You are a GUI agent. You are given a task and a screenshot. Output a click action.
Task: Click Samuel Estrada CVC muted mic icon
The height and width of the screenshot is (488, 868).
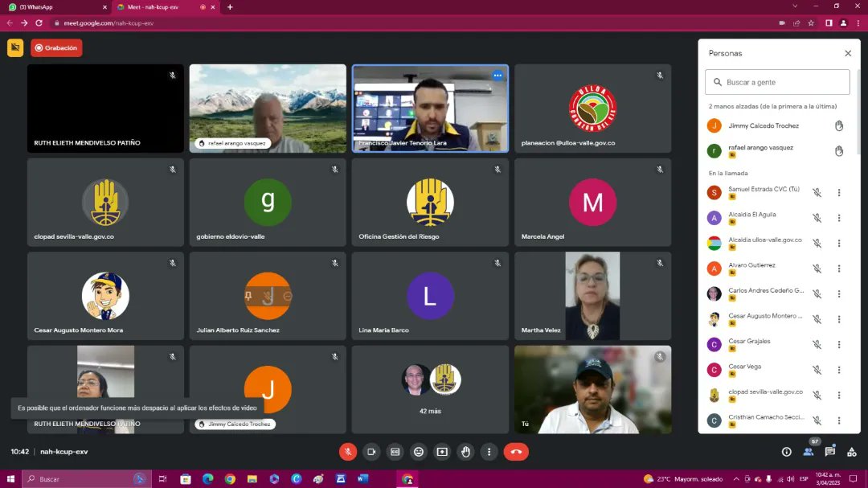tap(817, 192)
